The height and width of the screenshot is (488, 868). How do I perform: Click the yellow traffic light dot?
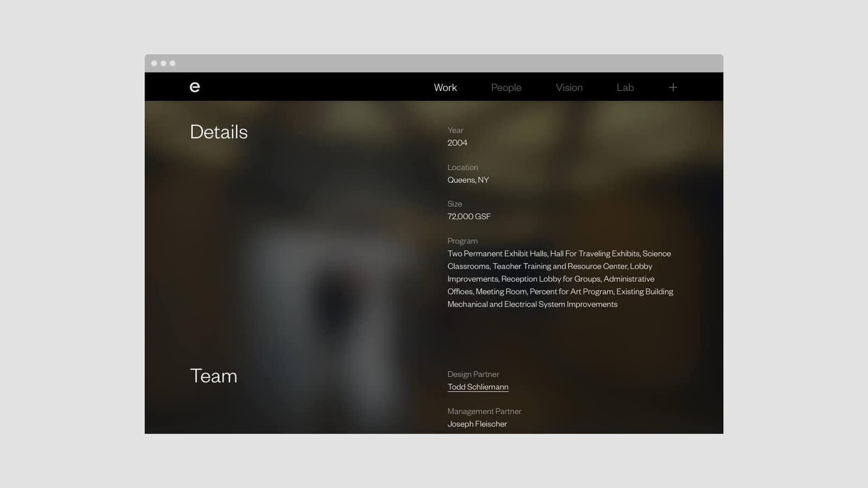(163, 62)
